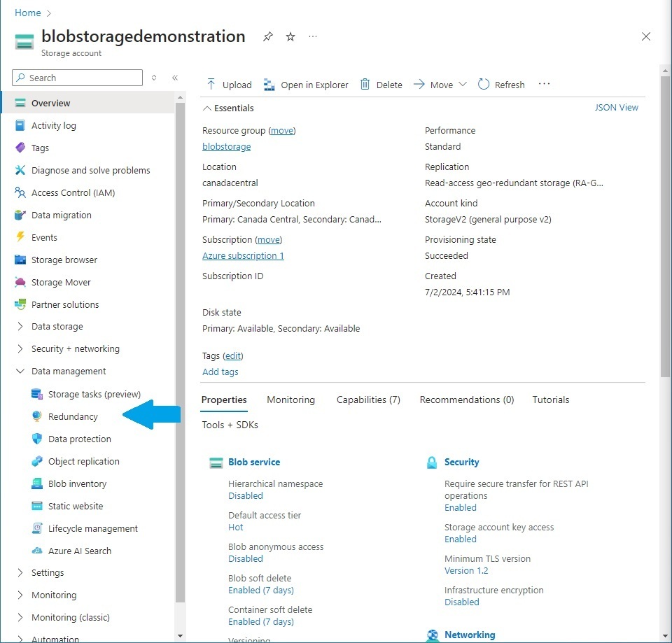Collapse the Data management section
Image resolution: width=672 pixels, height=643 pixels.
pos(20,371)
